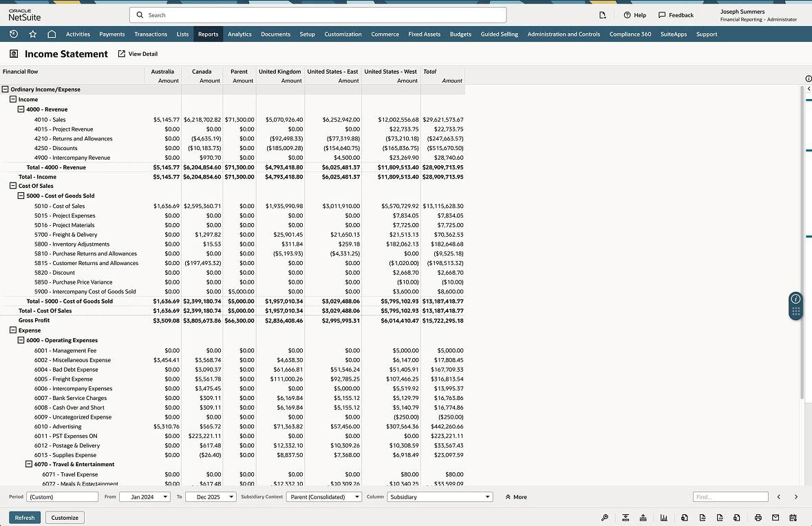Click the Print report icon

pyautogui.click(x=758, y=518)
